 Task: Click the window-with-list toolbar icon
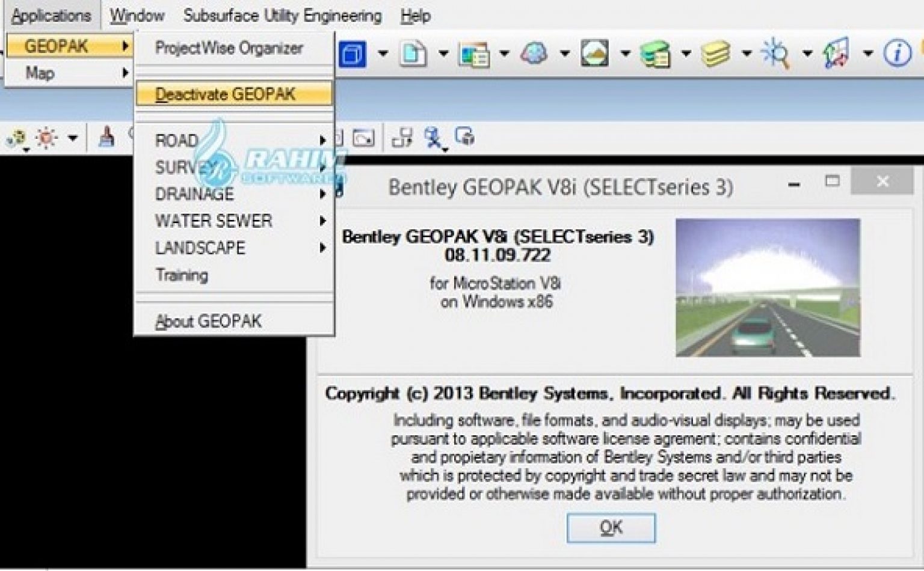click(474, 53)
